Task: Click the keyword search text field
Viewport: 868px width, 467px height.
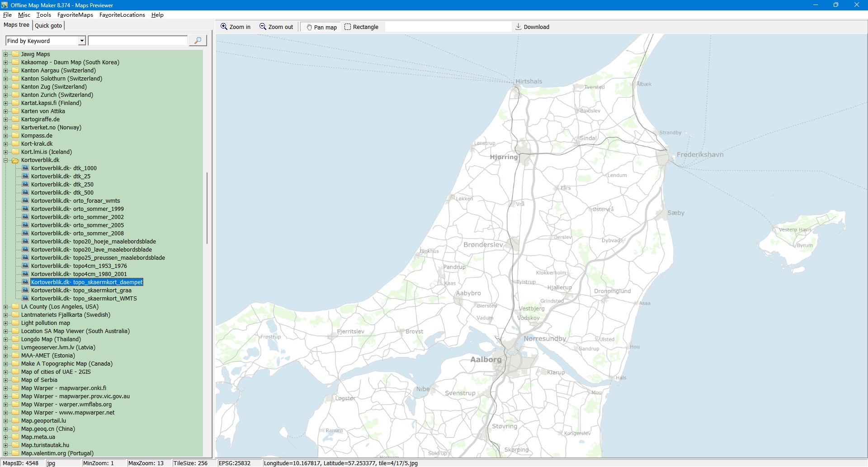Action: pyautogui.click(x=138, y=41)
